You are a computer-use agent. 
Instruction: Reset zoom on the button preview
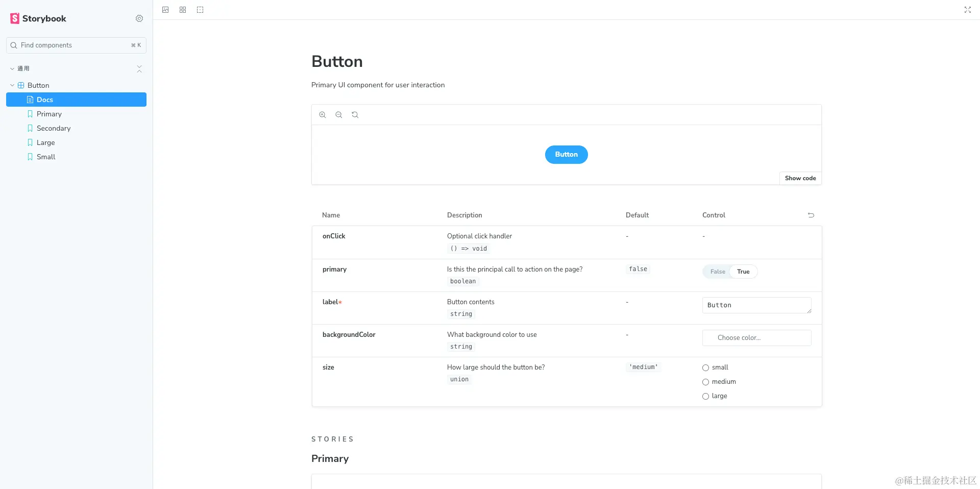(355, 115)
